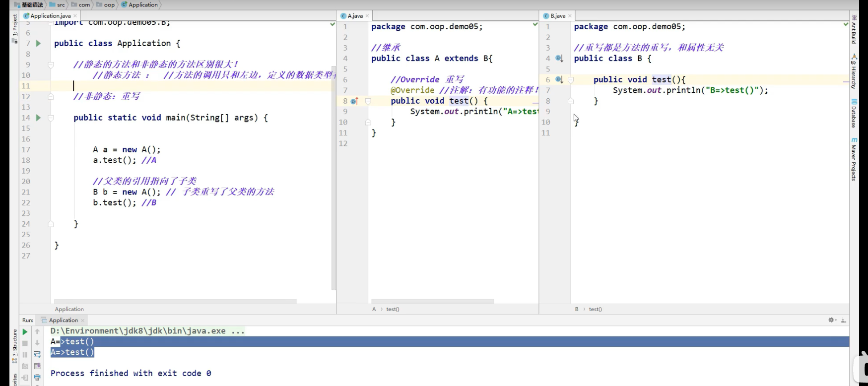868x386 pixels.
Task: Click com in breadcrumb path
Action: pyautogui.click(x=81, y=4)
